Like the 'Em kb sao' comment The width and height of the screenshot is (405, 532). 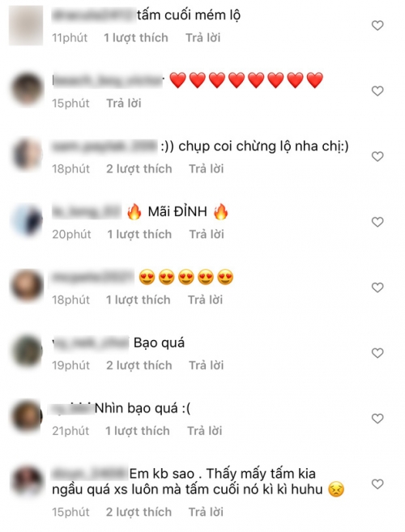[x=377, y=484]
